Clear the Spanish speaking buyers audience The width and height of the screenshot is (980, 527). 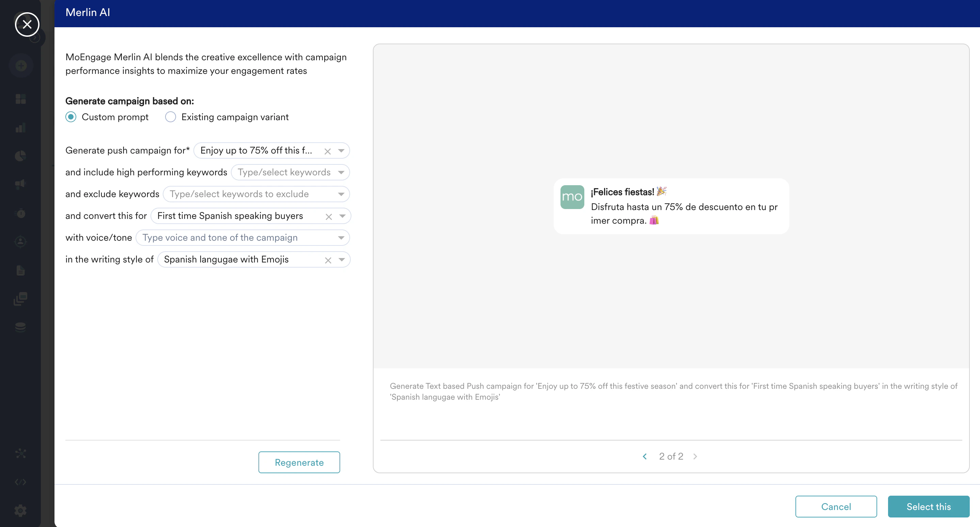click(329, 217)
